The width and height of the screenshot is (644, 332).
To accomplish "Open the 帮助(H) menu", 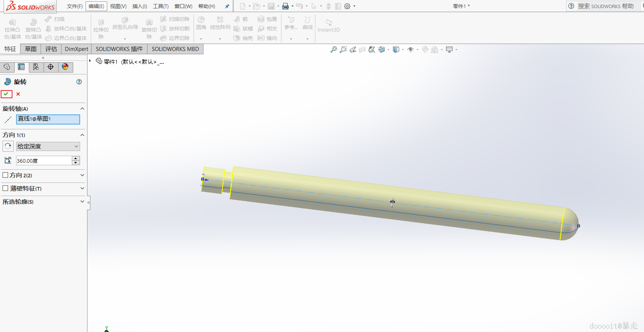I will pos(206,6).
